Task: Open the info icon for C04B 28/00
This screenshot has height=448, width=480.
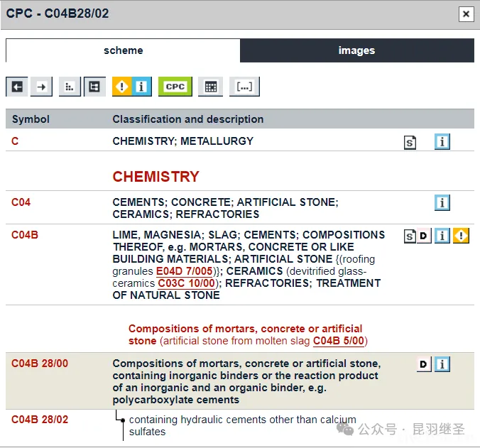Action: tap(442, 364)
